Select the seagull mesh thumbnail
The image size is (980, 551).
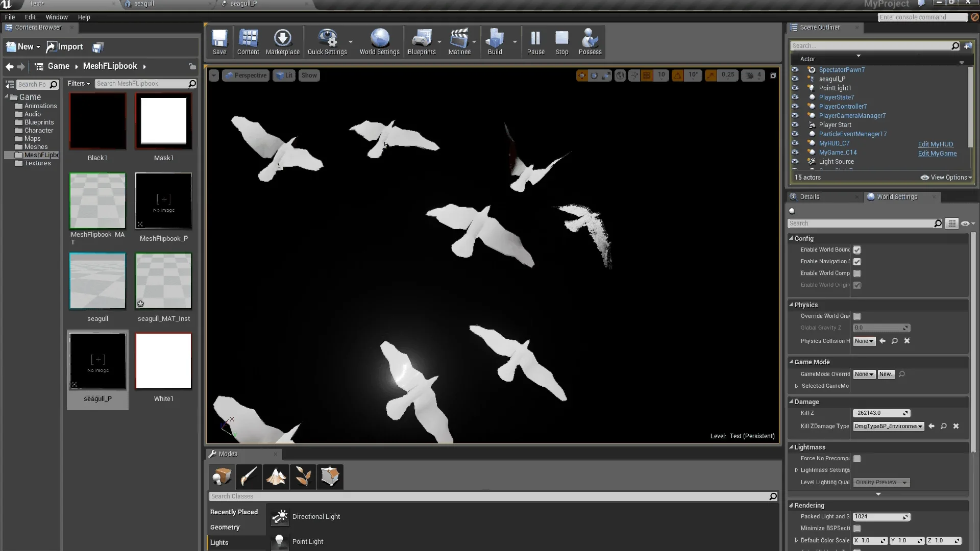click(x=97, y=281)
